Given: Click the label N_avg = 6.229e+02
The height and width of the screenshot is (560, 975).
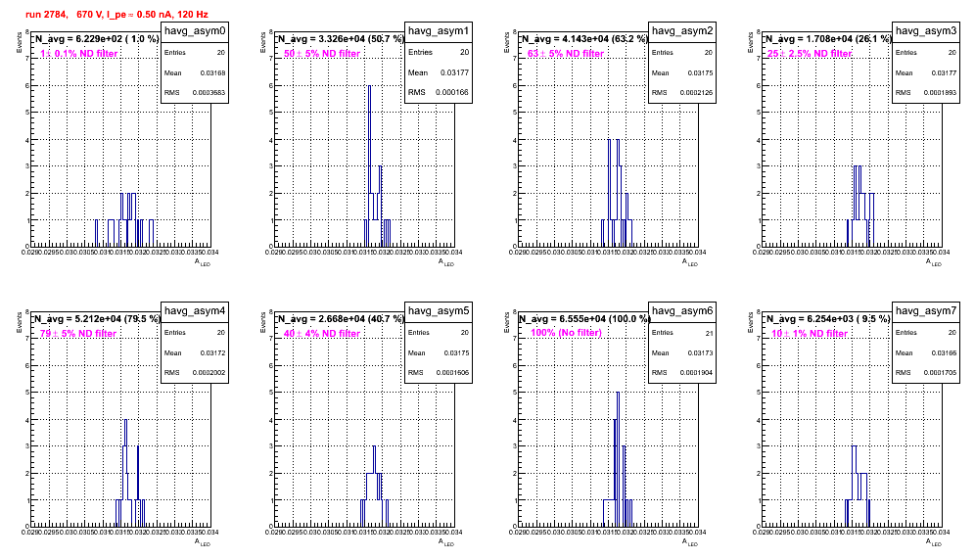Looking at the screenshot, I should click(96, 38).
